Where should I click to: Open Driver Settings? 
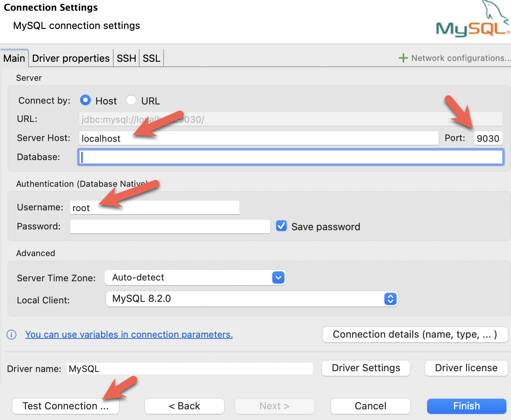(x=365, y=368)
